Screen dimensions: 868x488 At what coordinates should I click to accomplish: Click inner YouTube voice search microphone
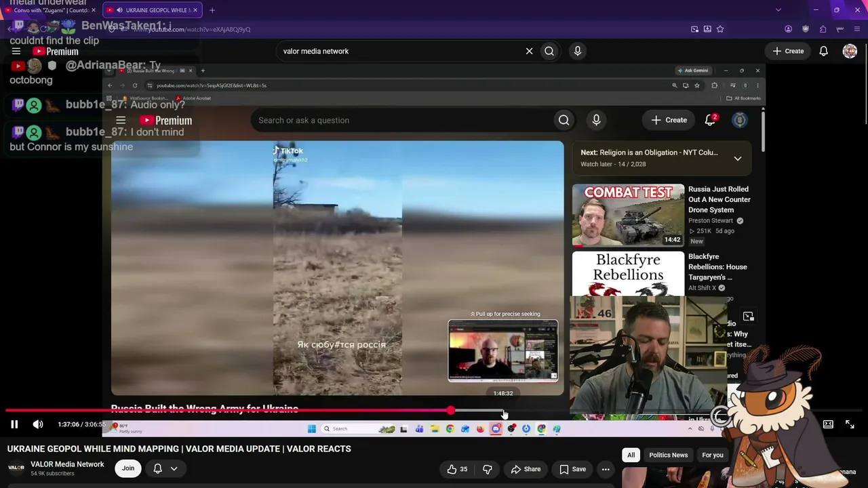(x=596, y=120)
